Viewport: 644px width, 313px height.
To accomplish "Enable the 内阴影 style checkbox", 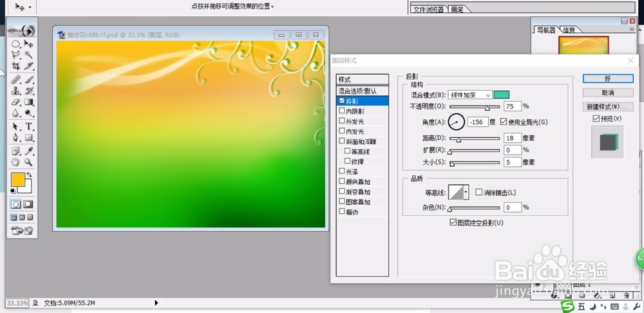I will 342,111.
